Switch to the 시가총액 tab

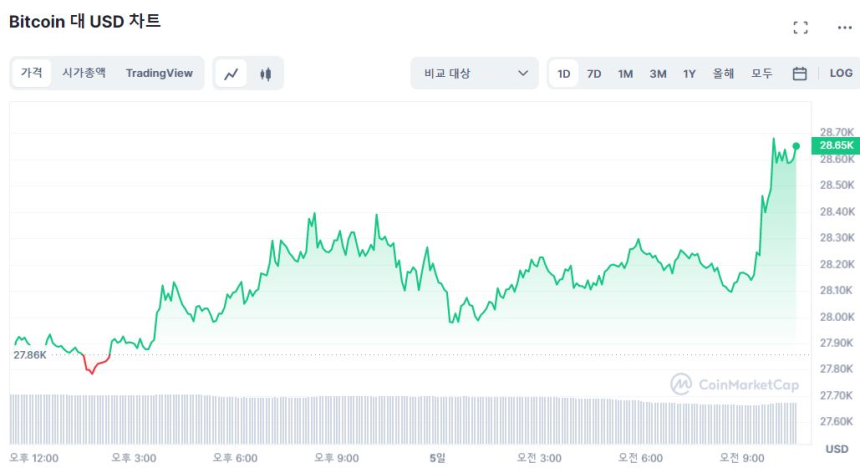84,73
